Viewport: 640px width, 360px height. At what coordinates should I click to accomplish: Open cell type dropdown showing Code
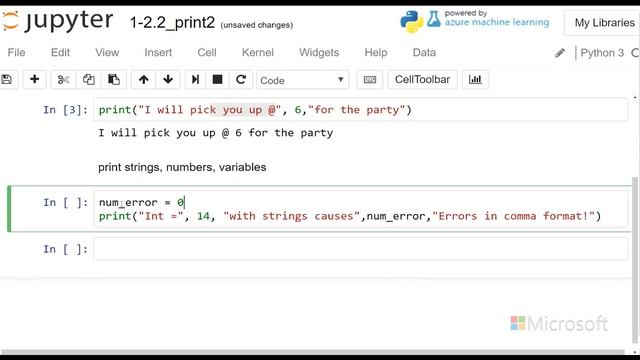click(x=302, y=80)
